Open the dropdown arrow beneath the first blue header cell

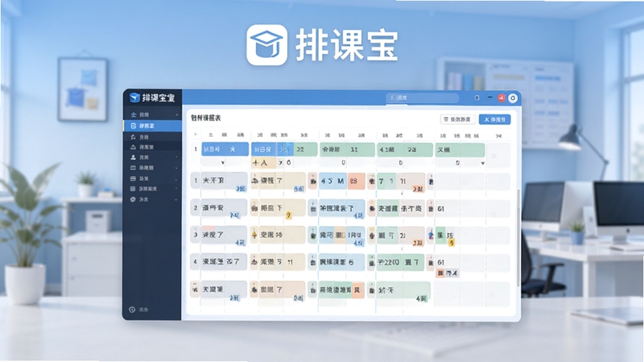point(223,163)
